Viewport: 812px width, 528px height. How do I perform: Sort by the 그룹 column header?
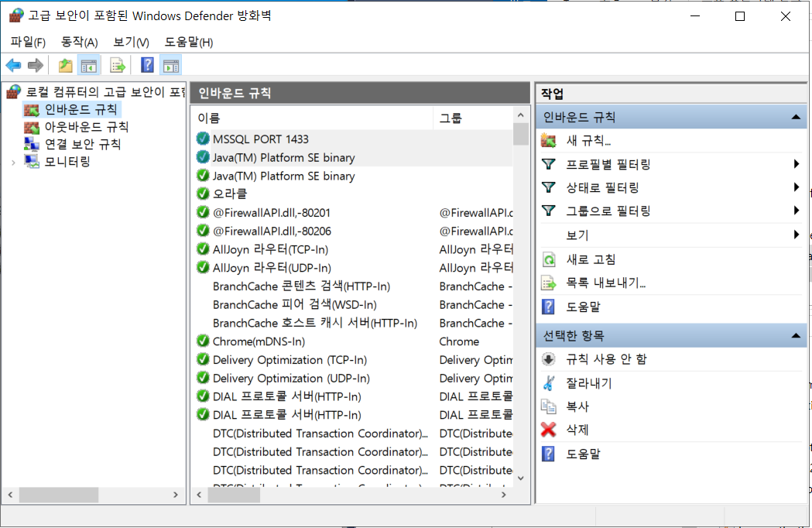(x=473, y=118)
